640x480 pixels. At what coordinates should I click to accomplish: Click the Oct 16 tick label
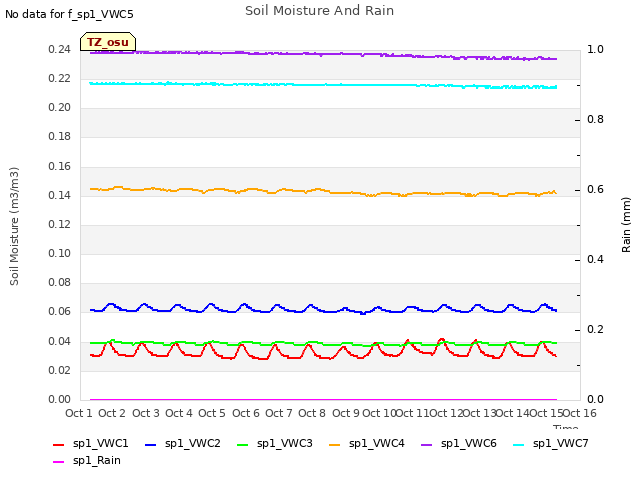coord(580,413)
